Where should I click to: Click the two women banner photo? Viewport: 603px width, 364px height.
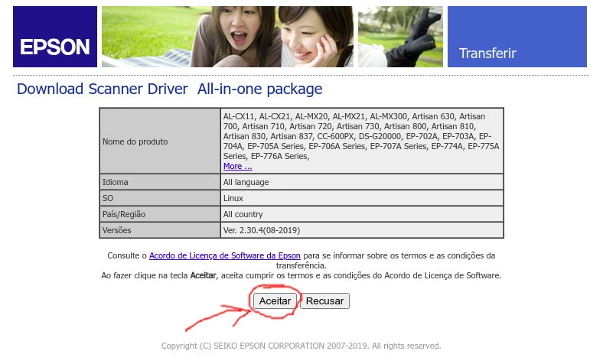227,37
